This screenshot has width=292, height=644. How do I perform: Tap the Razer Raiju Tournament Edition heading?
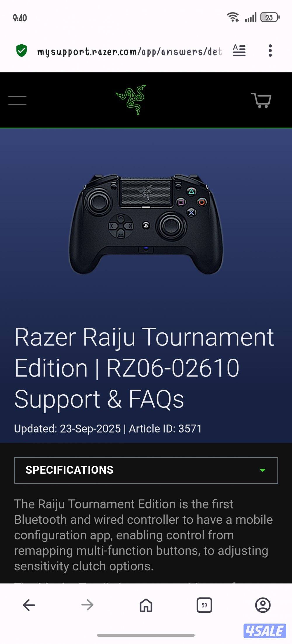[144, 368]
